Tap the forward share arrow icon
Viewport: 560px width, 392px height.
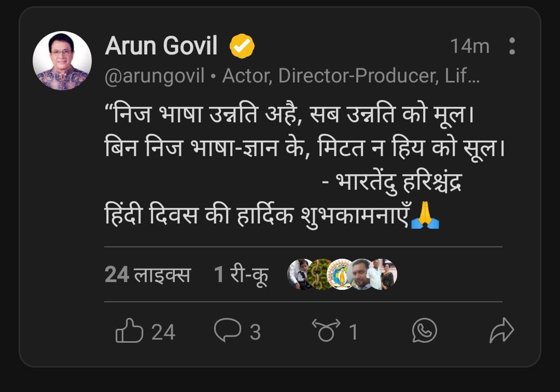click(x=501, y=331)
